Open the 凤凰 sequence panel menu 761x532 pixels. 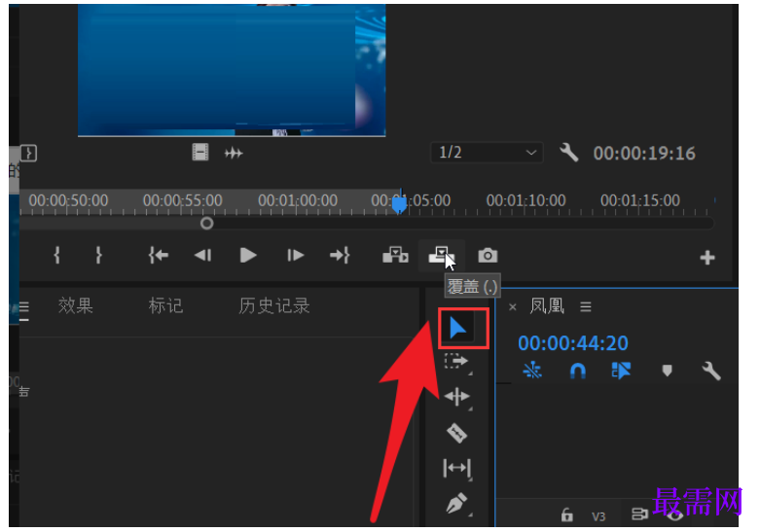[x=586, y=306]
